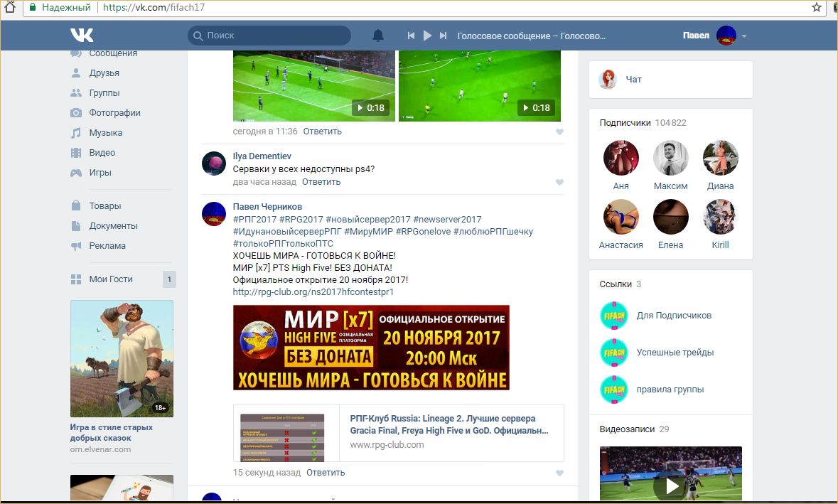The height and width of the screenshot is (504, 838).
Task: Open subscriber Анастасия's avatar
Action: coord(621,217)
